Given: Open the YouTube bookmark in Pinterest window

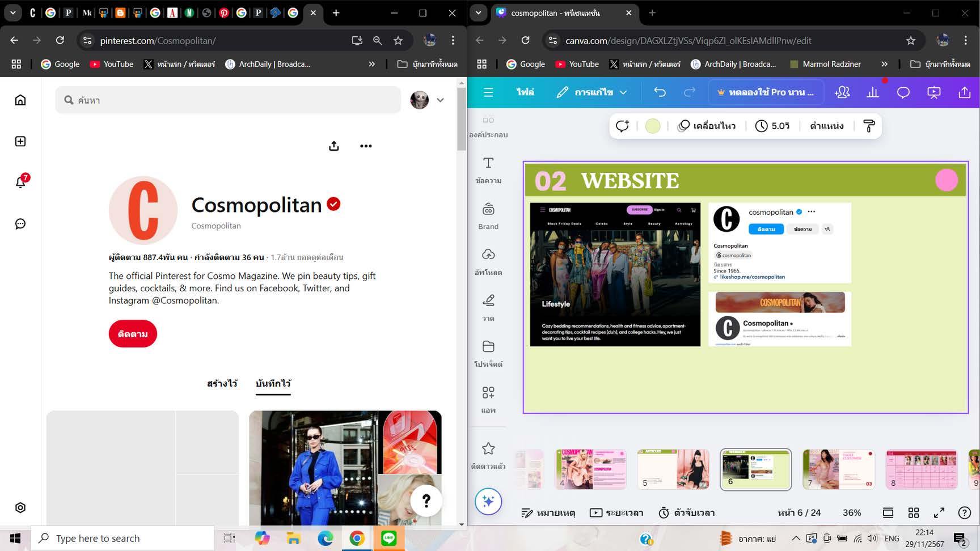Looking at the screenshot, I should pyautogui.click(x=112, y=64).
